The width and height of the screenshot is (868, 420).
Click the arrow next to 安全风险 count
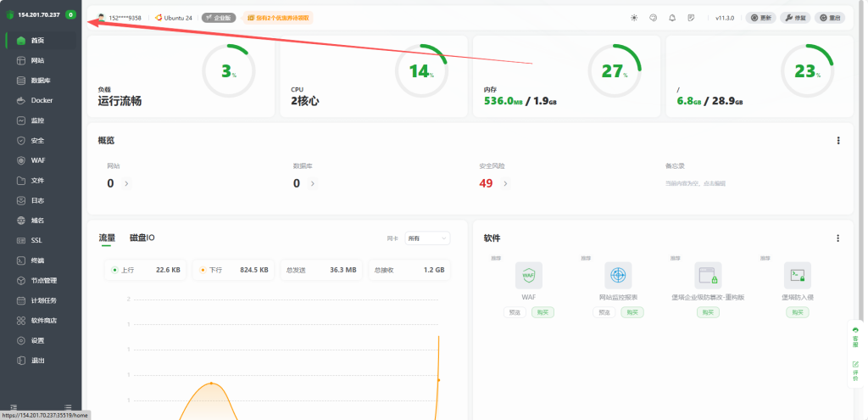coord(506,183)
